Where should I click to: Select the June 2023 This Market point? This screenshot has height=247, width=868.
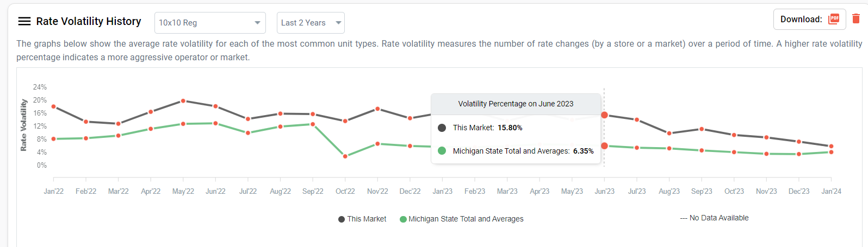(x=604, y=115)
